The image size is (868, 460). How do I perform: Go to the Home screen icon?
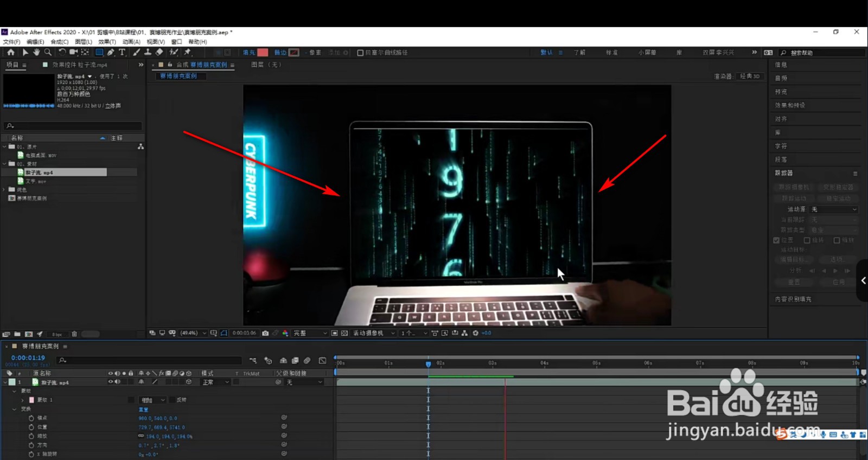(11, 52)
